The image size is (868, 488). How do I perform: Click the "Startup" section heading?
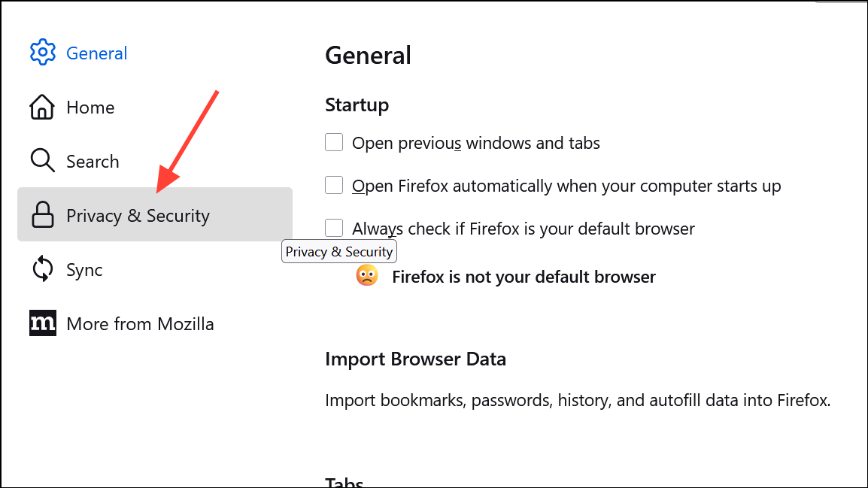click(x=357, y=105)
